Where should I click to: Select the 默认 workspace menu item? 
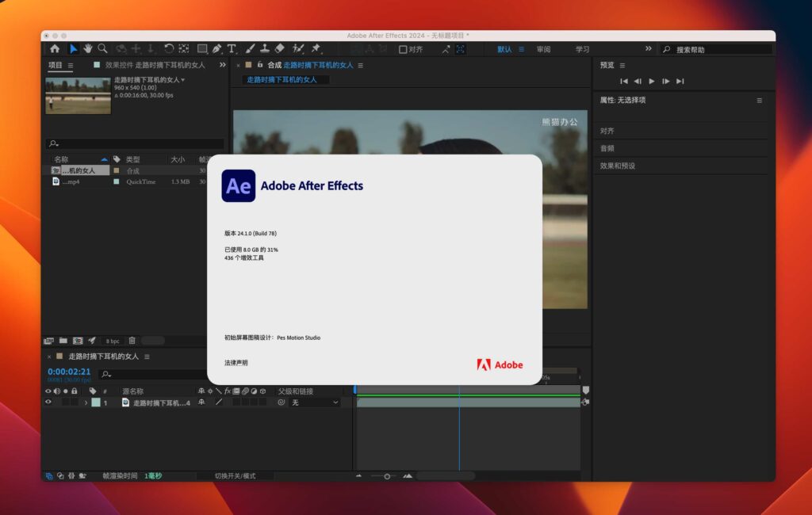(x=505, y=48)
